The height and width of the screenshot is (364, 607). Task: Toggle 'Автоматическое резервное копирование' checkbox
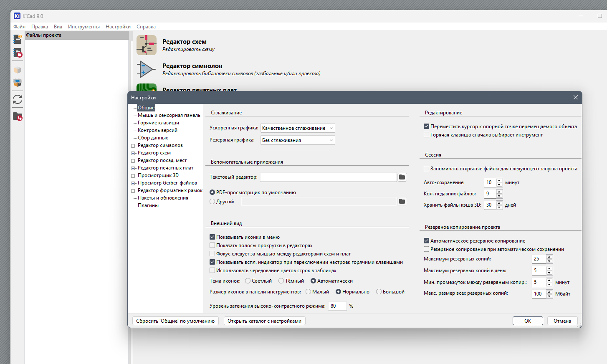(x=427, y=241)
